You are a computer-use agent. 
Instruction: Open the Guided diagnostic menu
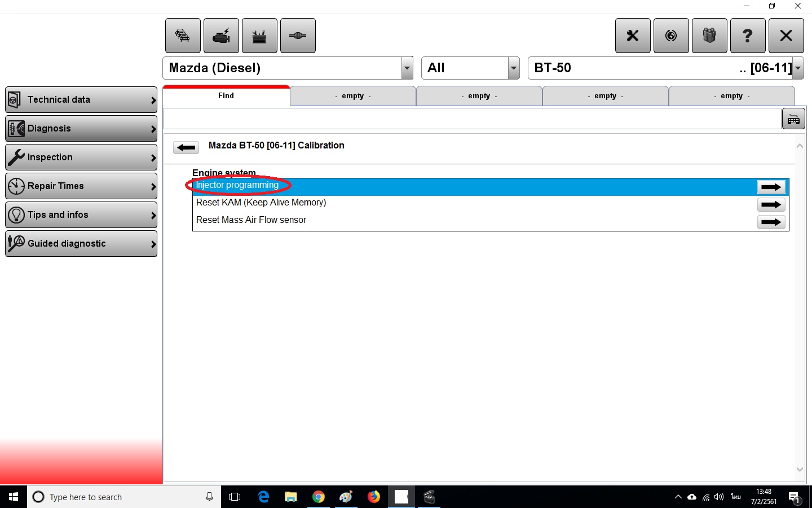click(x=81, y=244)
